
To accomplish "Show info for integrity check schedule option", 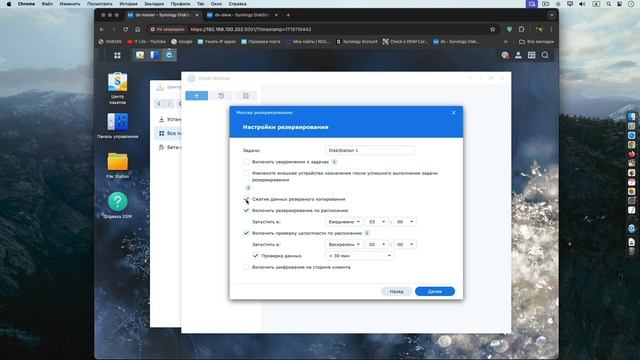I will click(367, 233).
